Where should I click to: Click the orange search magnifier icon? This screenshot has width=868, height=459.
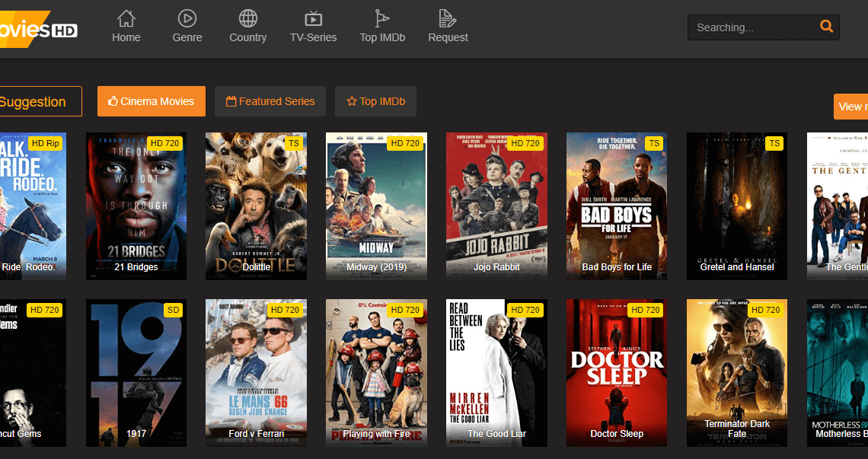pyautogui.click(x=826, y=27)
